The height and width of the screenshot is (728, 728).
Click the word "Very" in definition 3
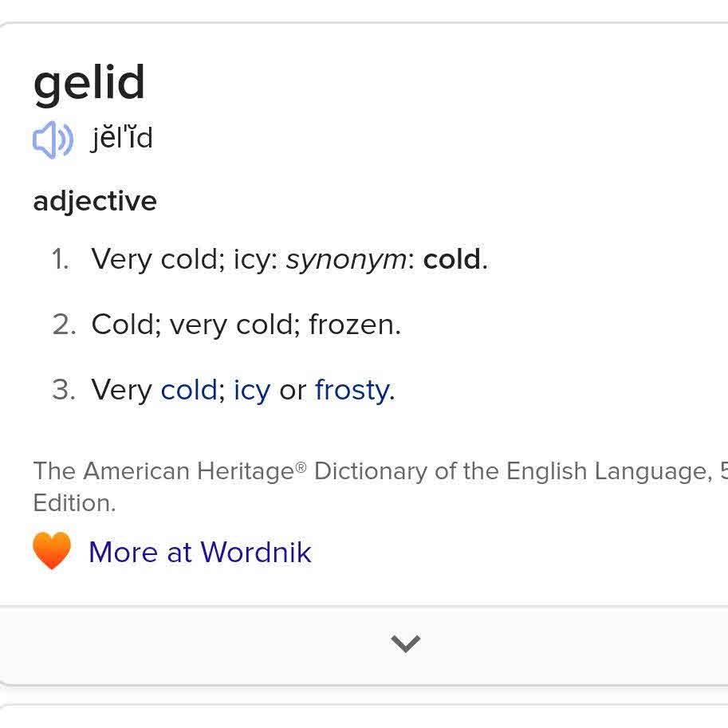pyautogui.click(x=121, y=390)
